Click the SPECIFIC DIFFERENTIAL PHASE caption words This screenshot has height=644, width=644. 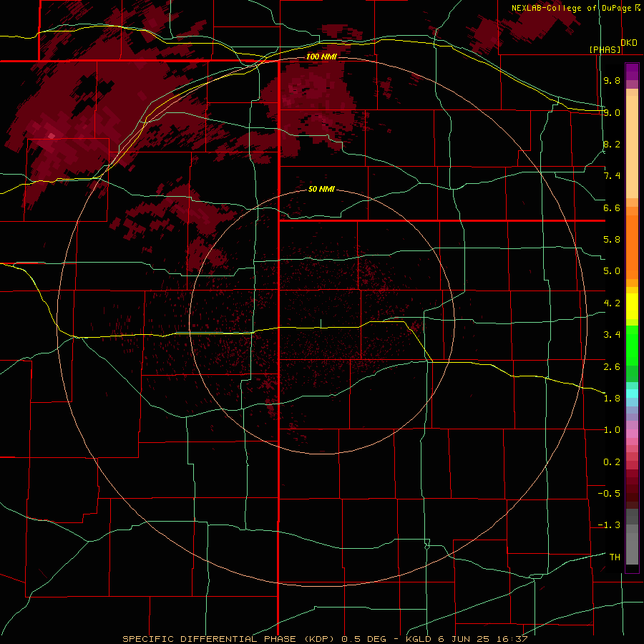tap(210, 639)
